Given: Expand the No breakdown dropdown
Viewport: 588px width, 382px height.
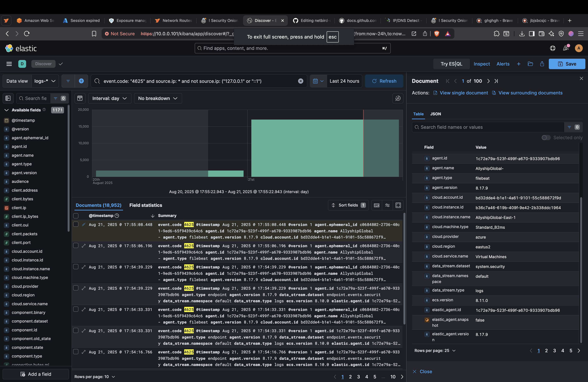Looking at the screenshot, I should tap(158, 98).
